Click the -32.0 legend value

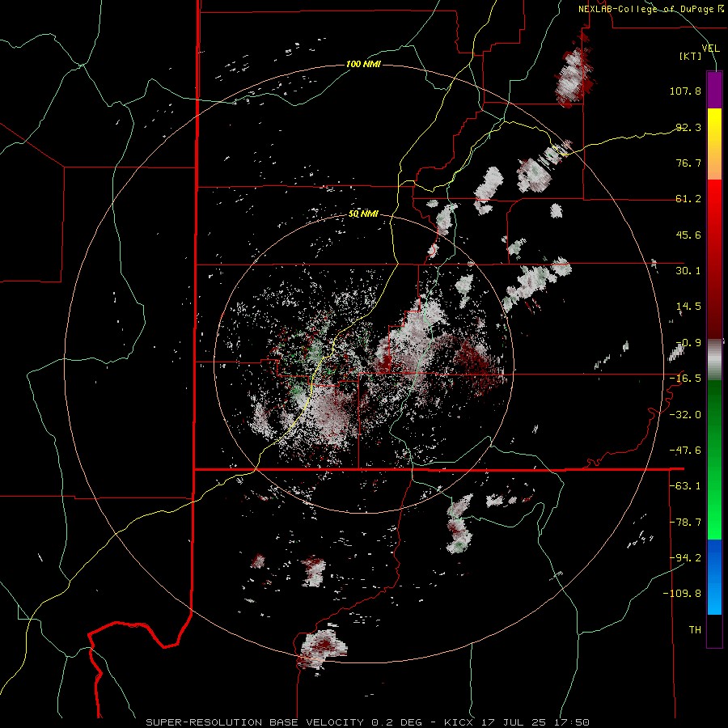click(685, 415)
